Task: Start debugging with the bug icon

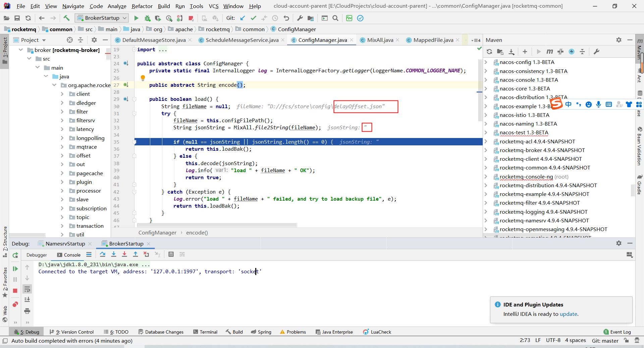Action: tap(147, 18)
